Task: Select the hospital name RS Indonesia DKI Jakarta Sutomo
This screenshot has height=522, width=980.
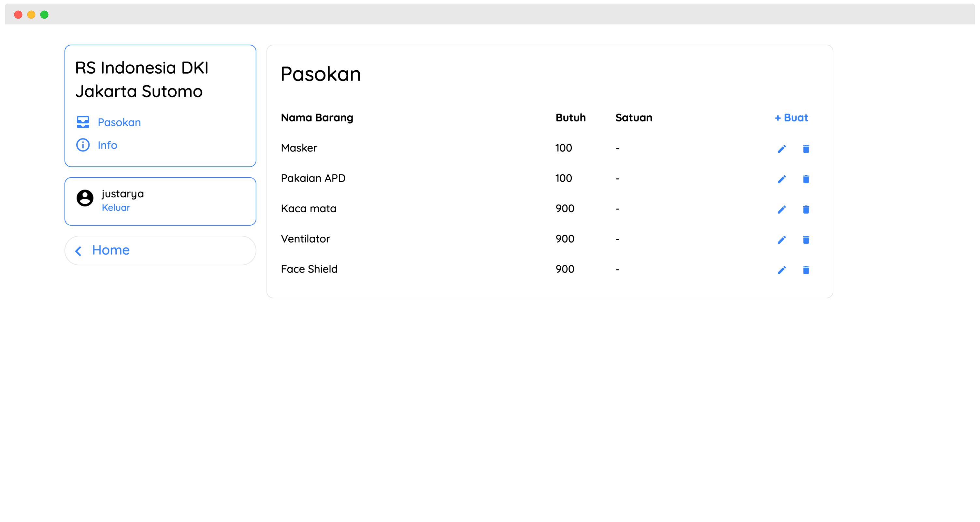Action: click(x=142, y=79)
